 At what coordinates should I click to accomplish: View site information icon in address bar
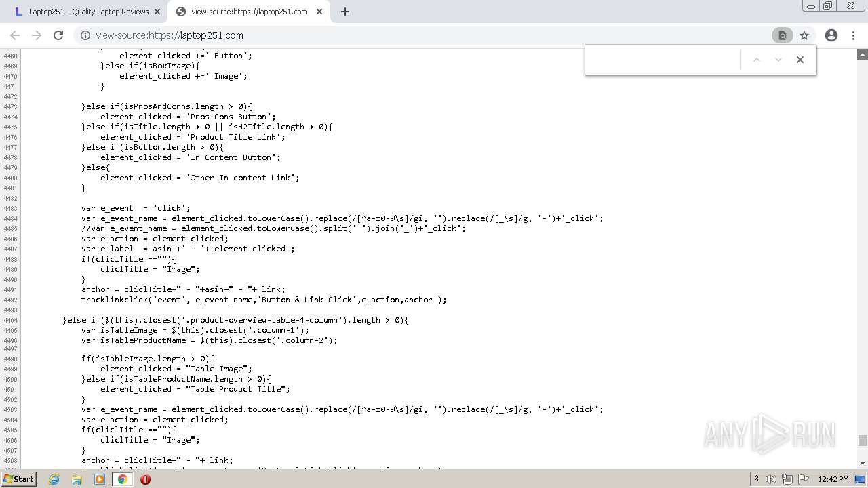[85, 35]
